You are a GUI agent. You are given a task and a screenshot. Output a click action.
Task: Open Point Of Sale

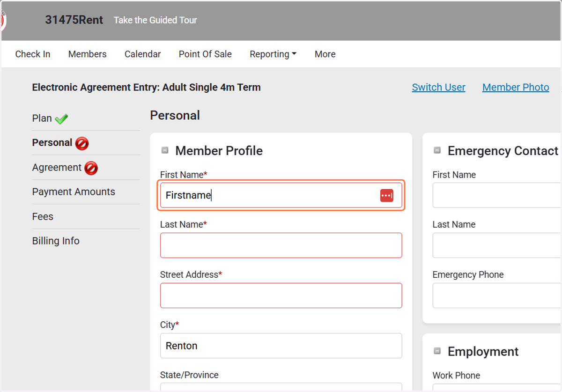click(x=205, y=54)
